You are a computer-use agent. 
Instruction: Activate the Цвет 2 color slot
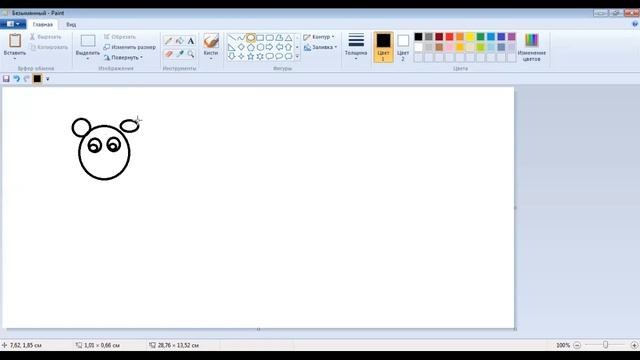pos(403,47)
